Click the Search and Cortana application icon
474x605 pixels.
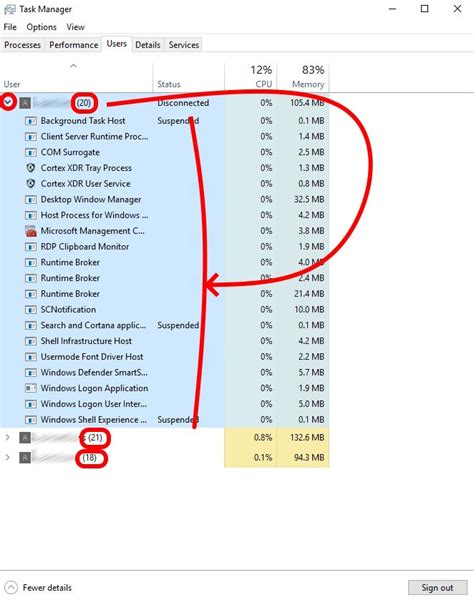pos(30,326)
